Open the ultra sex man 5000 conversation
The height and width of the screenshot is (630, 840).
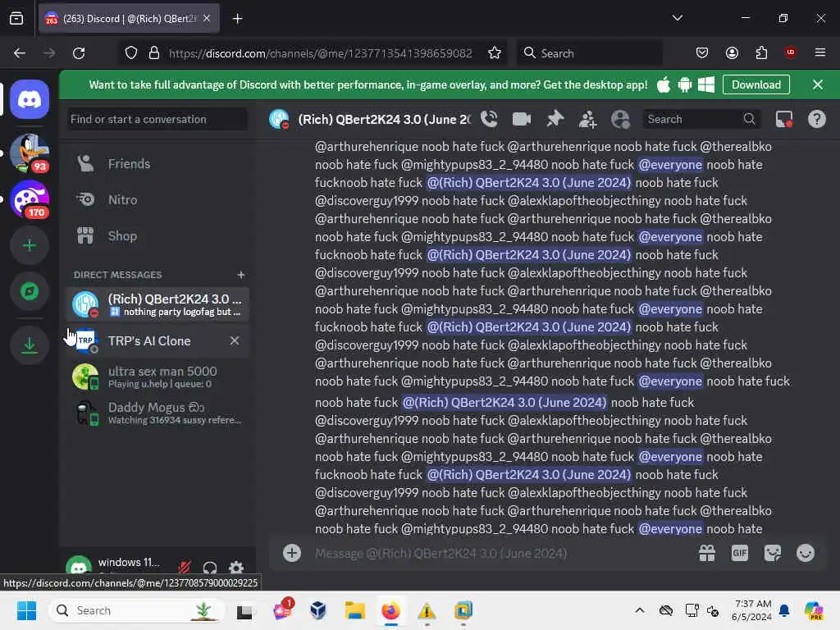click(157, 377)
